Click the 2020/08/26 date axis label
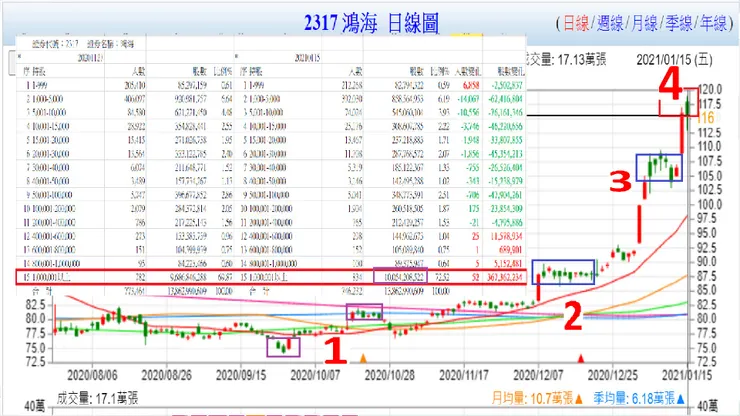This screenshot has height=416, width=740. (167, 375)
